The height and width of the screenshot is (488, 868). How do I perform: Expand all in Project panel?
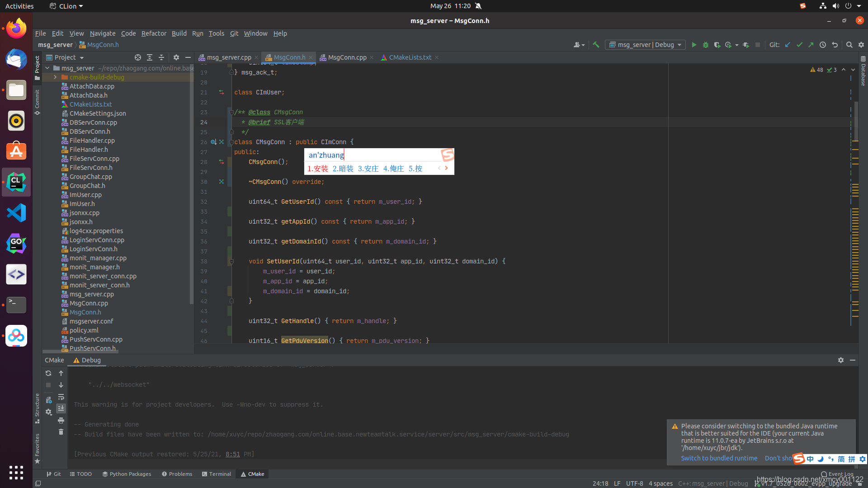[x=150, y=57]
